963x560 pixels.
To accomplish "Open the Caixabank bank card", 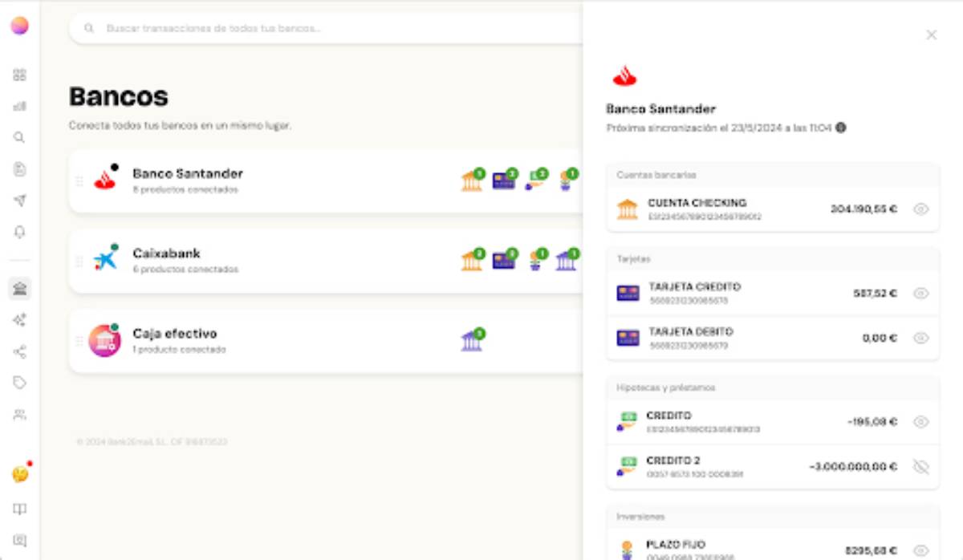I will pos(326,261).
